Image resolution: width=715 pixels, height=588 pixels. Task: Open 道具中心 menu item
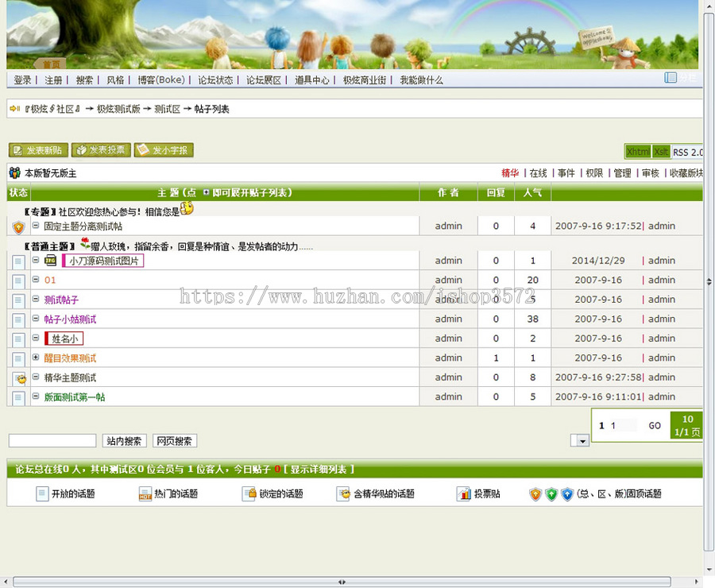(312, 80)
